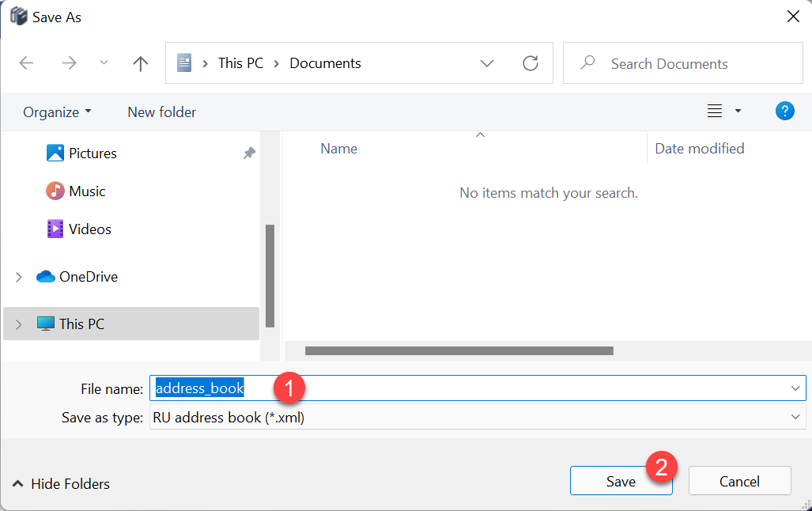
Task: Open the Music folder in sidebar
Action: tap(87, 191)
